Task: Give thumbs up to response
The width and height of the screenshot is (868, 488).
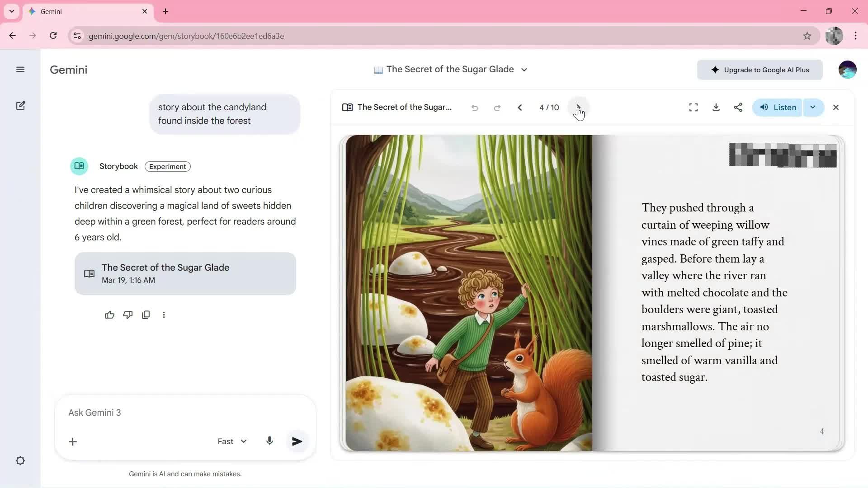Action: 109,315
